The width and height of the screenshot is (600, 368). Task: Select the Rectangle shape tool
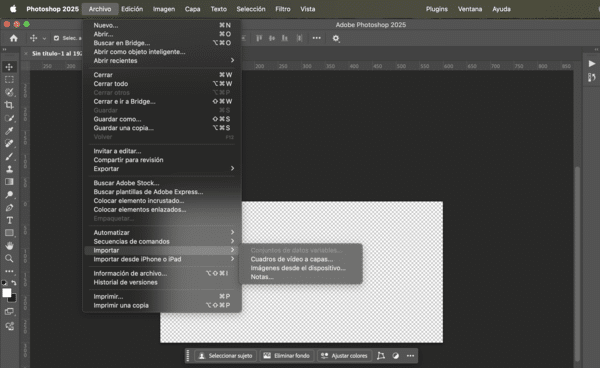click(9, 233)
